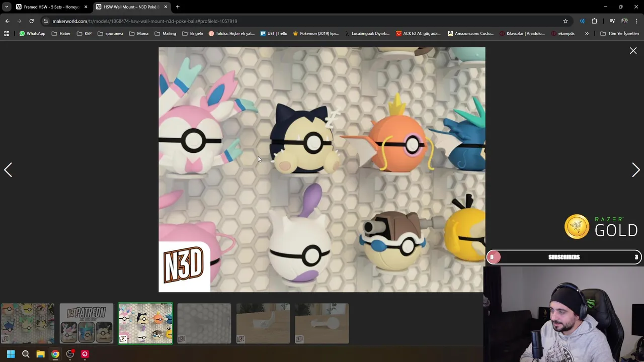
Task: Go to the next image
Action: (635, 170)
